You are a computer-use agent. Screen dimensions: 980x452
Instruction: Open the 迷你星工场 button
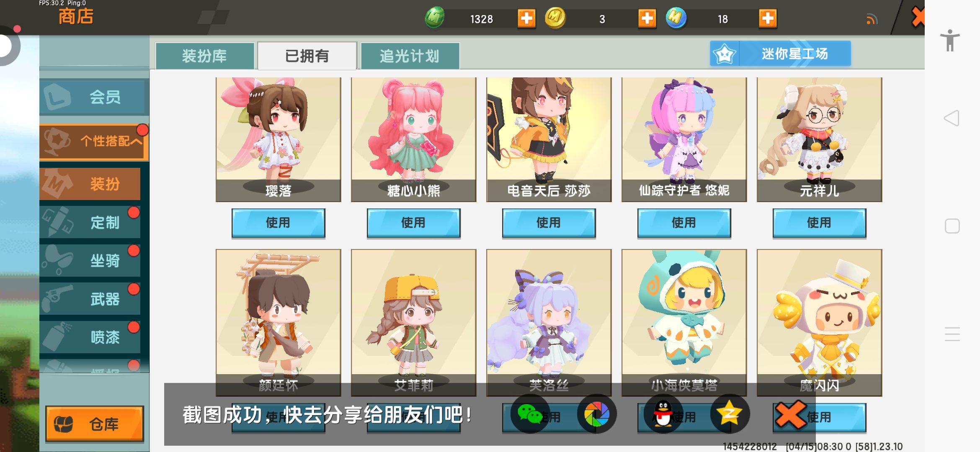coord(780,53)
